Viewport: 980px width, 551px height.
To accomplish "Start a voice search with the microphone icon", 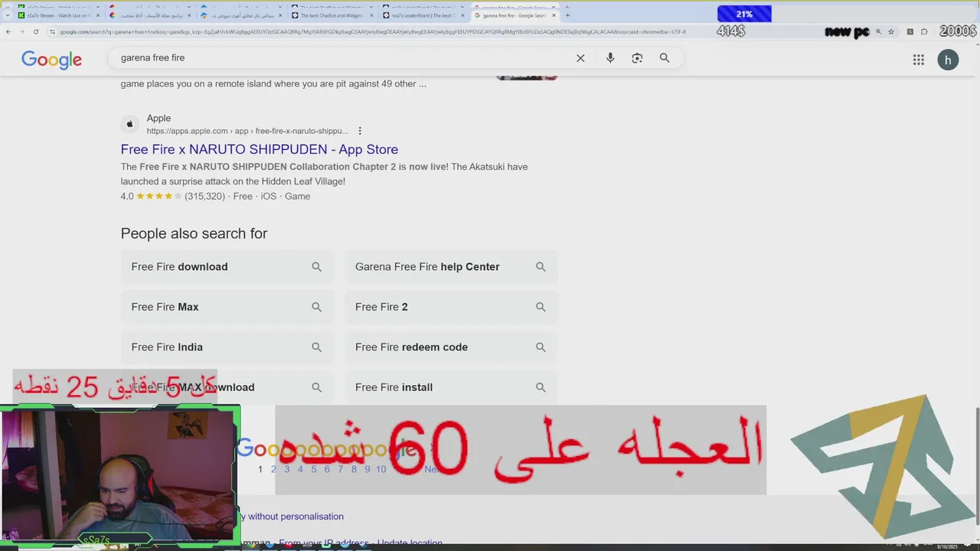I will point(610,58).
